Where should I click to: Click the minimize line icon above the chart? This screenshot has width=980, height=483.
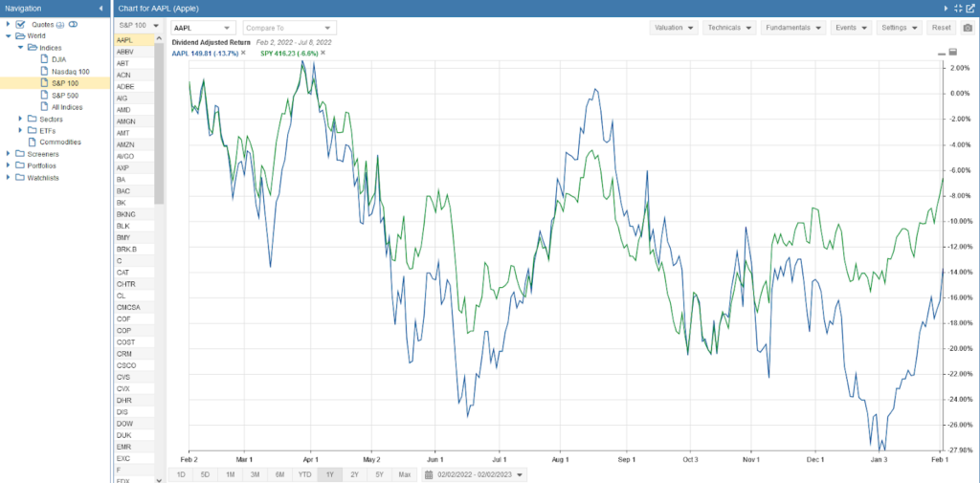click(x=942, y=55)
